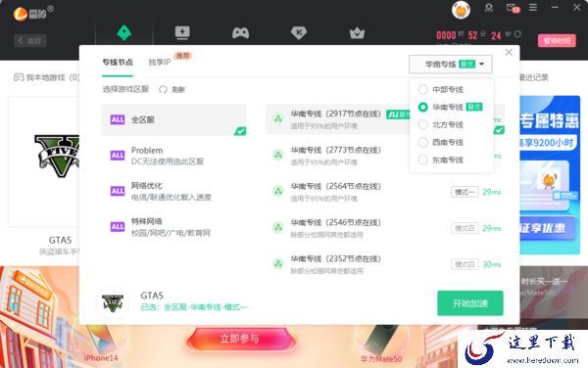Click the pink 暂停时间 button
This screenshot has height=368, width=588.
(x=557, y=40)
